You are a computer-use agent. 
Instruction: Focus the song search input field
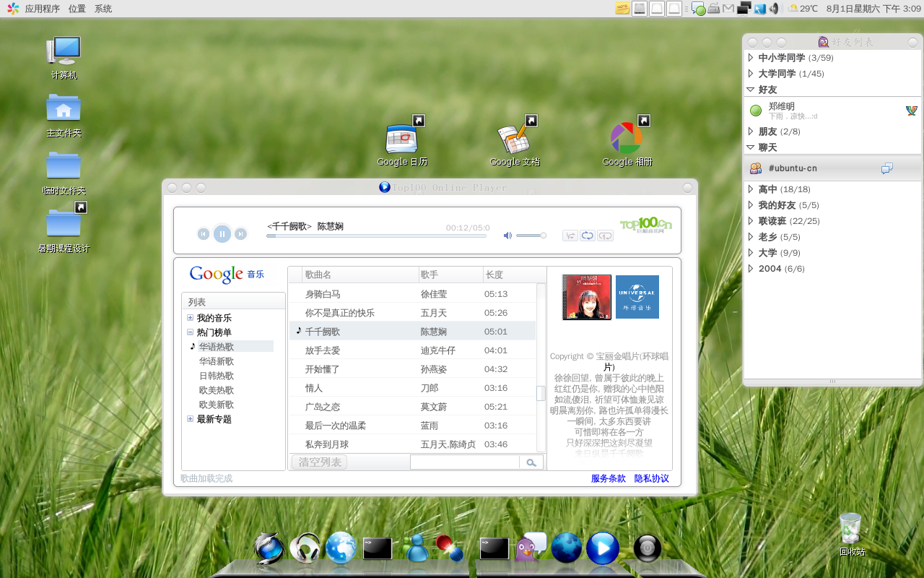coord(465,462)
